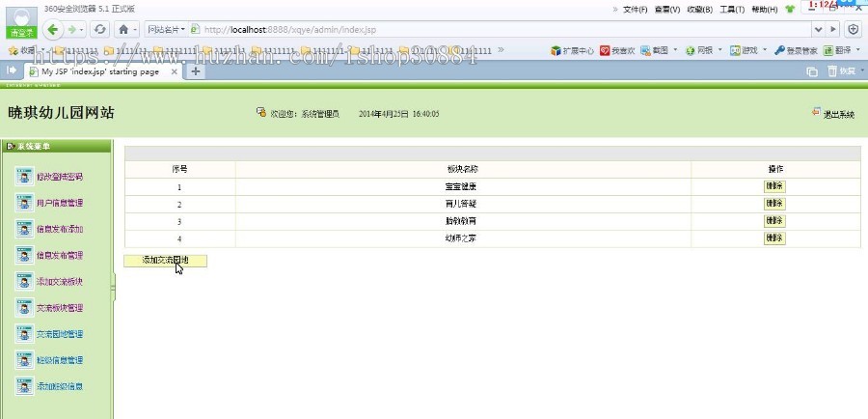Click the 添加交流园地 button
The image size is (868, 419).
[165, 261]
